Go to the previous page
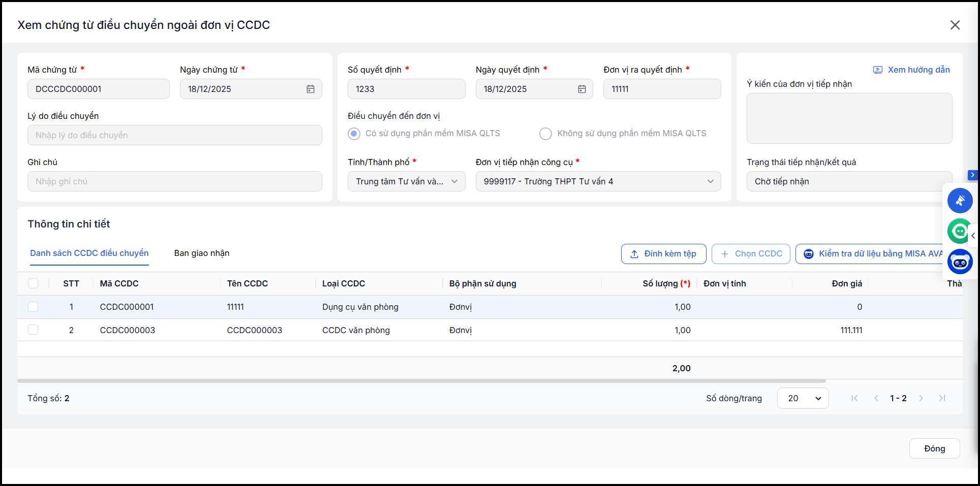 [x=876, y=398]
